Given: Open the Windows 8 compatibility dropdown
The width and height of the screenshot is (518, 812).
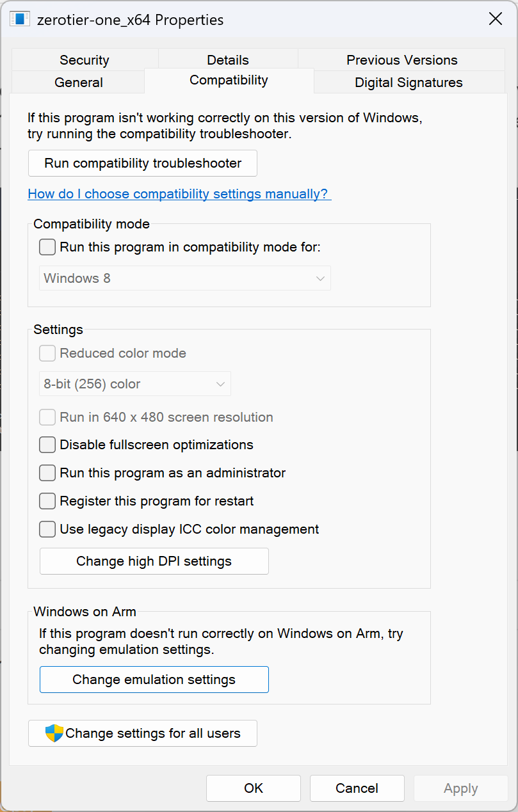Looking at the screenshot, I should click(x=185, y=278).
